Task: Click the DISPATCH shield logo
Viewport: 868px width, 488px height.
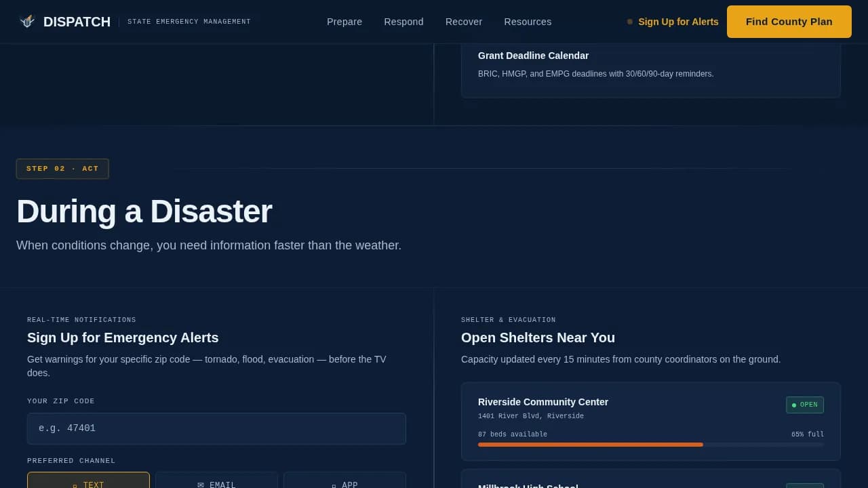Action: [27, 21]
